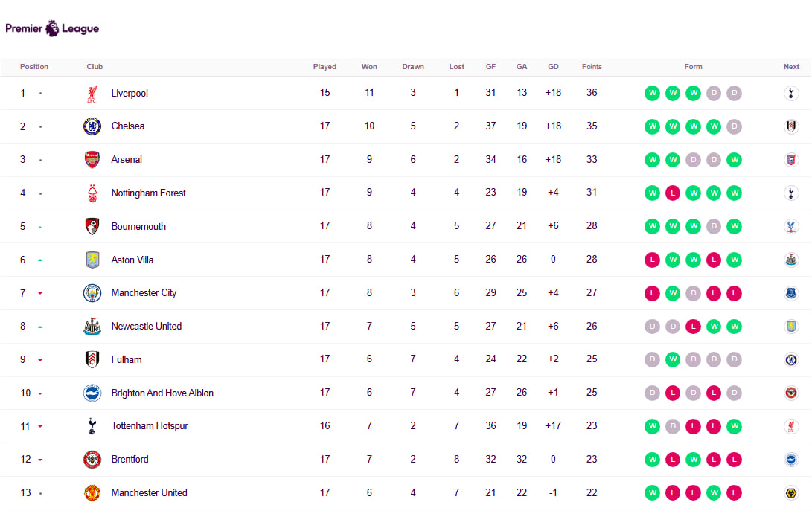Image resolution: width=812 pixels, height=511 pixels.
Task: Open the Aston Villa club link
Action: click(132, 260)
